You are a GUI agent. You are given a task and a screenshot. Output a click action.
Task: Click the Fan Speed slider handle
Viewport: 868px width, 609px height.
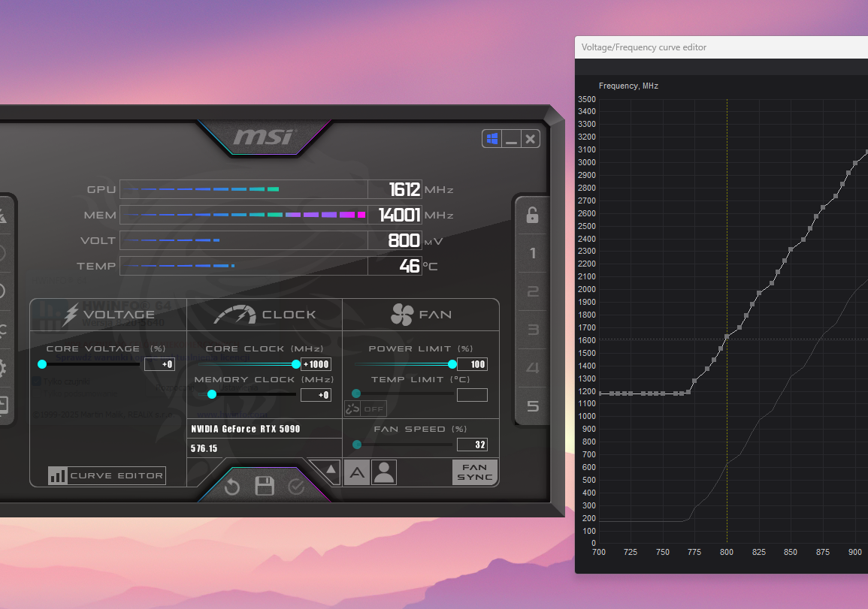(357, 444)
